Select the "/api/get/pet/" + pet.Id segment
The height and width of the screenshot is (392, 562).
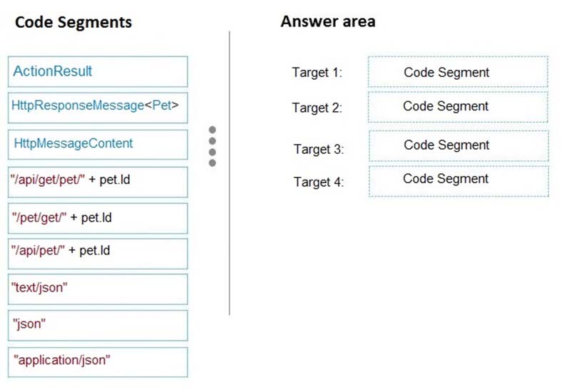click(98, 182)
